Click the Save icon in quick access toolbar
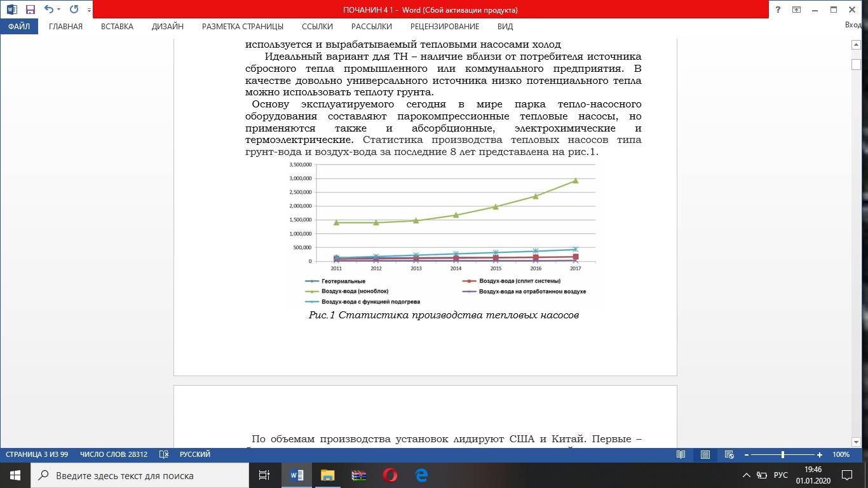The image size is (868, 488). (30, 10)
